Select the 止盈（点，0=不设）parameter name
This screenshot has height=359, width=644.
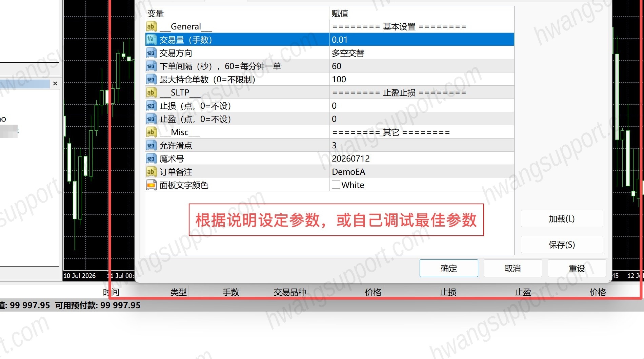195,119
